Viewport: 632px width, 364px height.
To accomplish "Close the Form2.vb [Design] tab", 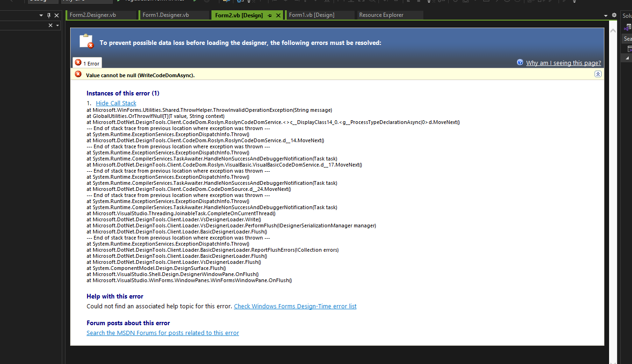I will [x=278, y=15].
